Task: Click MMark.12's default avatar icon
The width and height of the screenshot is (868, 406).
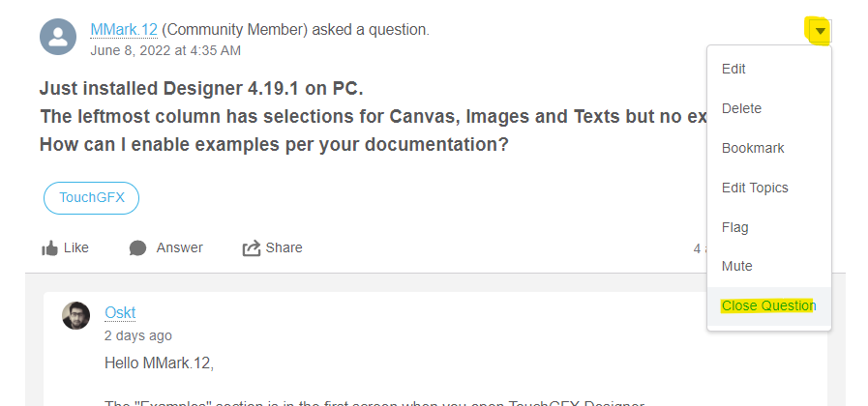Action: point(57,37)
